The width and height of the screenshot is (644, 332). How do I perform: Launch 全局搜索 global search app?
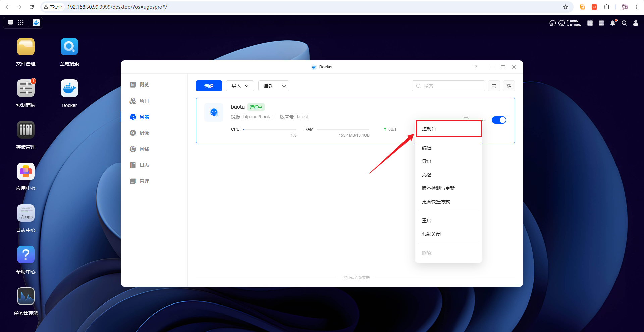[69, 47]
